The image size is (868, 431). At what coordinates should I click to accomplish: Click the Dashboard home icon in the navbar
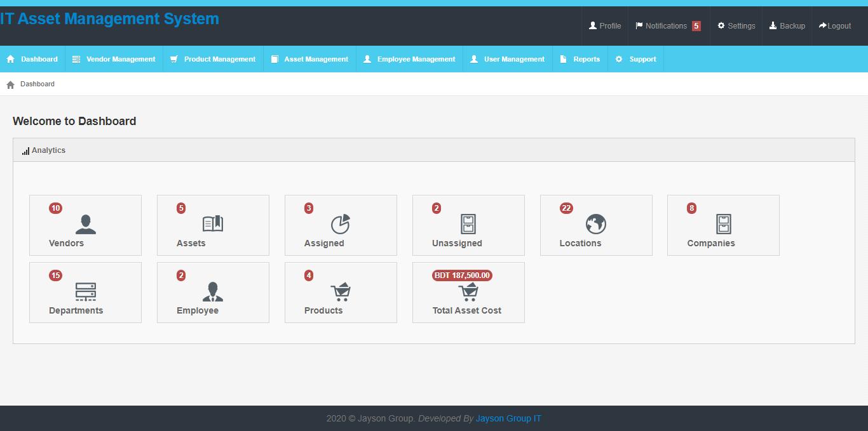(x=10, y=59)
